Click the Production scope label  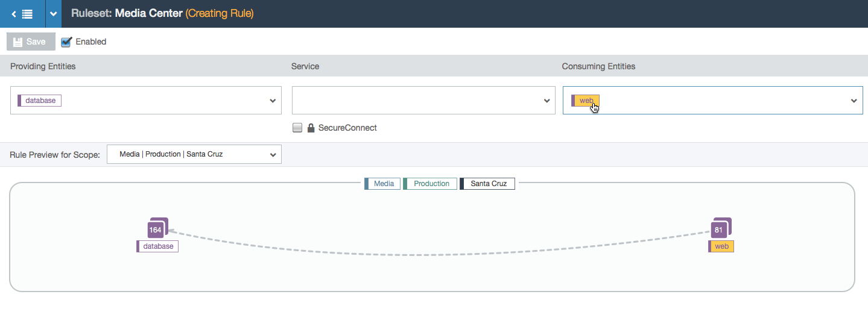pyautogui.click(x=430, y=184)
